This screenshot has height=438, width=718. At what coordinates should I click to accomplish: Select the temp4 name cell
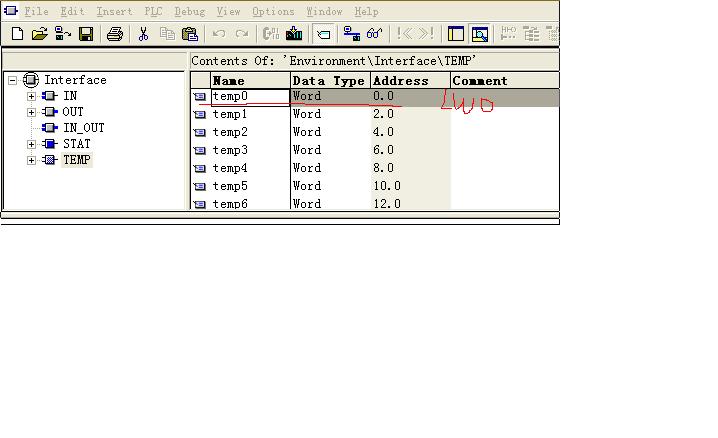point(250,168)
